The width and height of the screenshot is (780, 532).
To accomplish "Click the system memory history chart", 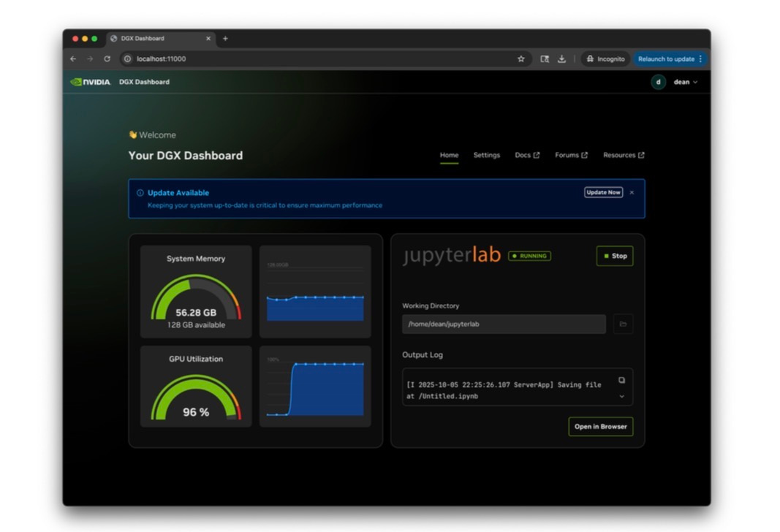I will point(315,292).
